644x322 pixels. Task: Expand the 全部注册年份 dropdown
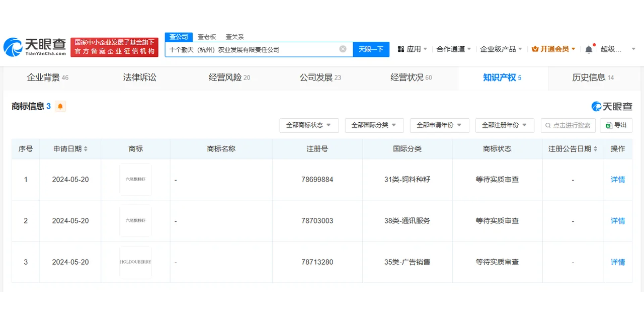pyautogui.click(x=505, y=125)
